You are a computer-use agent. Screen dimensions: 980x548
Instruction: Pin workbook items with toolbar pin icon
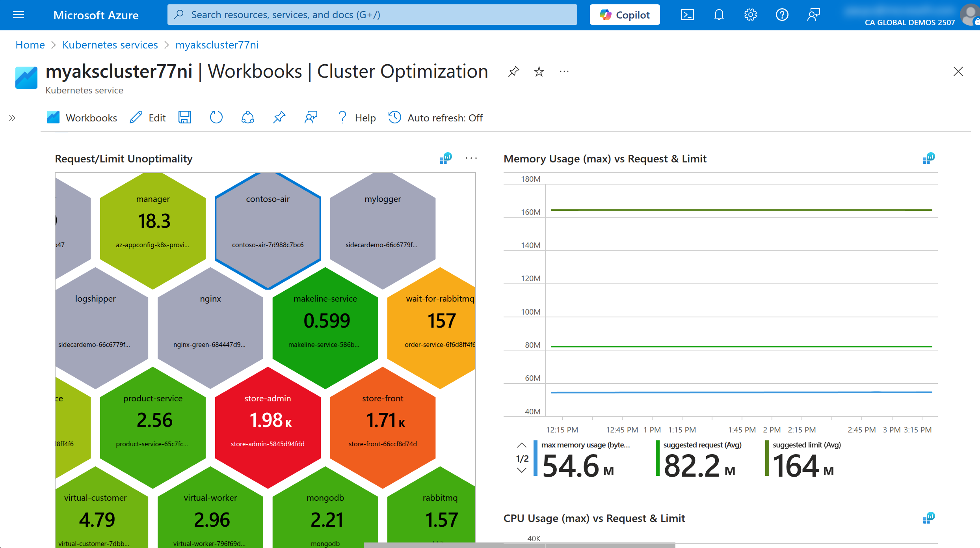(x=279, y=117)
